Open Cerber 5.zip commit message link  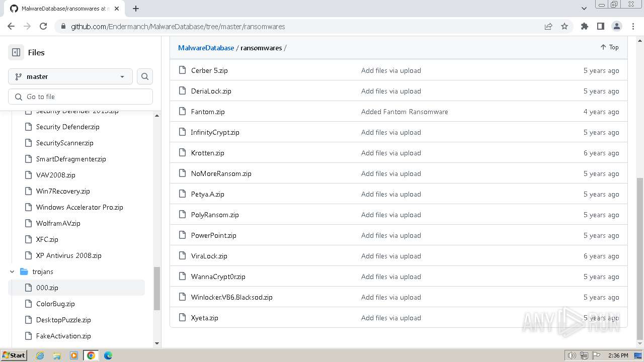[x=391, y=70]
